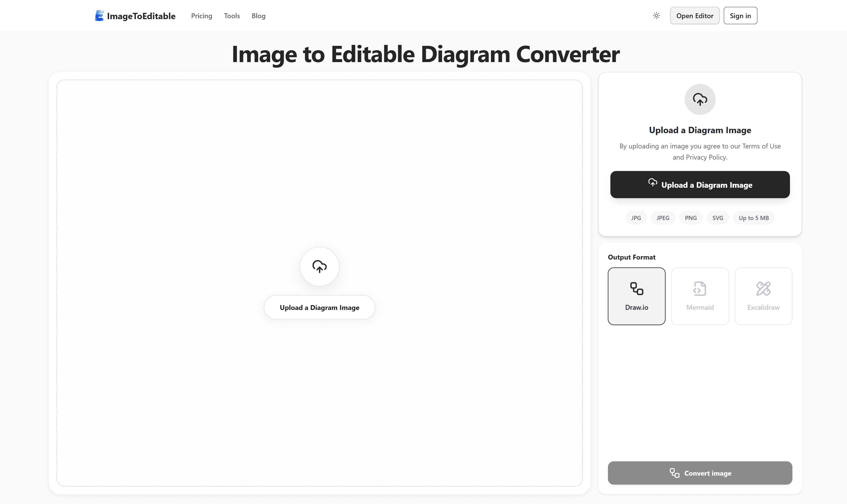
Task: Click the JPG format tag
Action: click(x=636, y=218)
